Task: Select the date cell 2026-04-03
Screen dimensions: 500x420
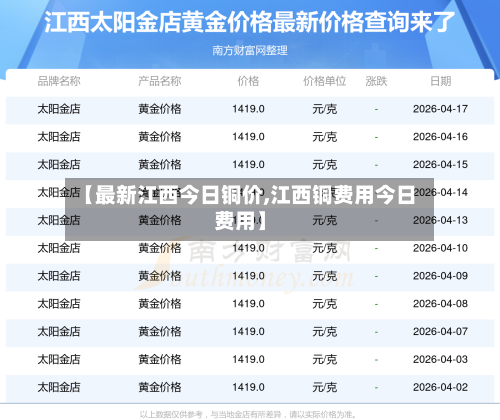Action: pyautogui.click(x=441, y=359)
